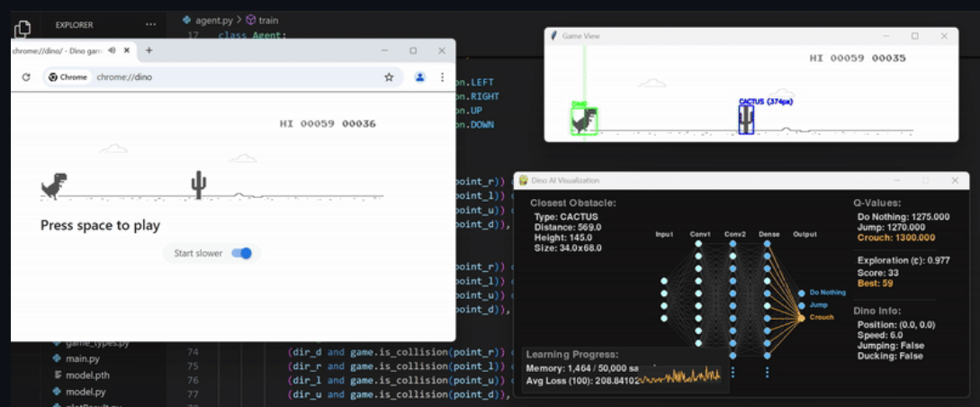
Task: Click the Python icon next to main.py
Action: [x=58, y=359]
